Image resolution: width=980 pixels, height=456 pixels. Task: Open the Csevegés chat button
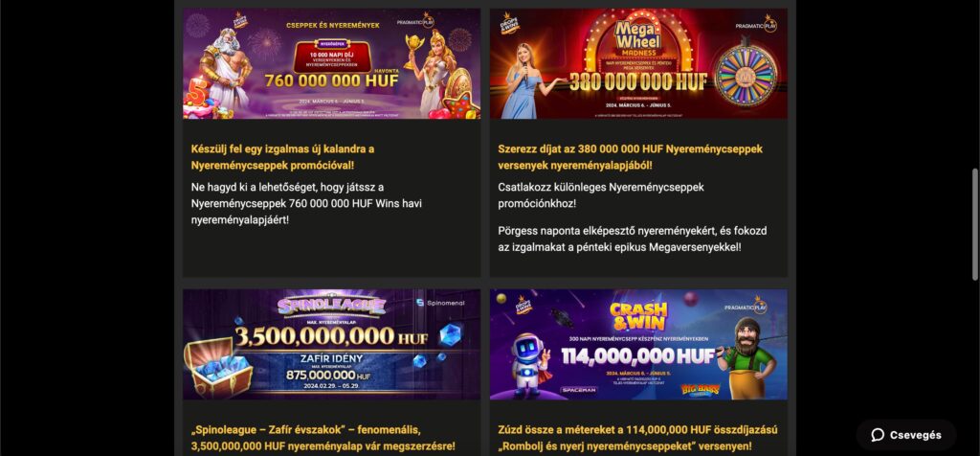point(906,435)
